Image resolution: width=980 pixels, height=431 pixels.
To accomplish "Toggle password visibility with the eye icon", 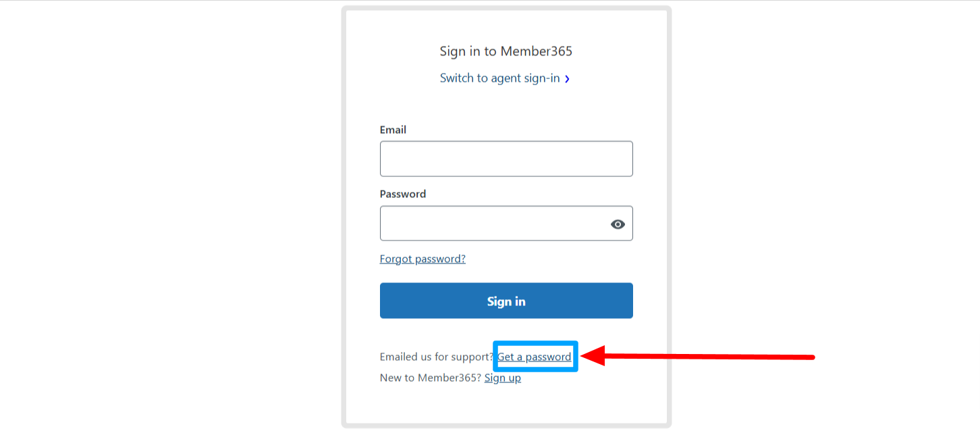I will (x=618, y=224).
